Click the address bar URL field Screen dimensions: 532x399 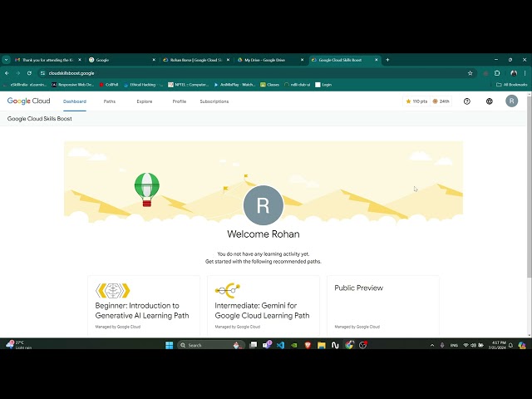[254, 73]
